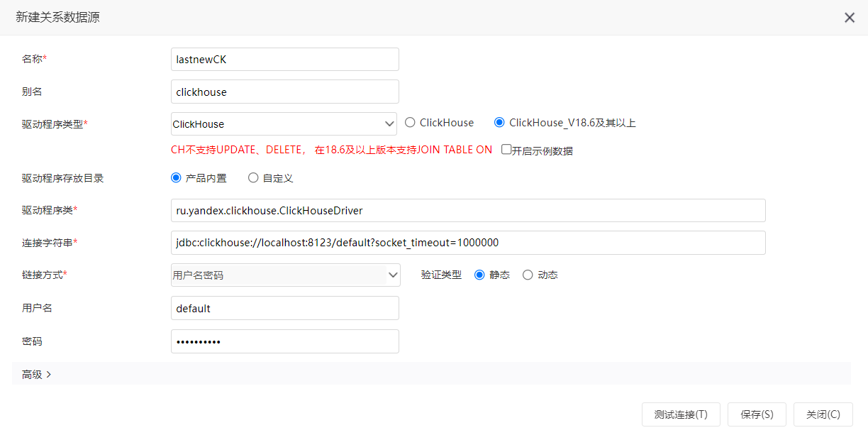The image size is (868, 440).
Task: Enable the 开启示例数据 checkbox
Action: click(x=506, y=150)
